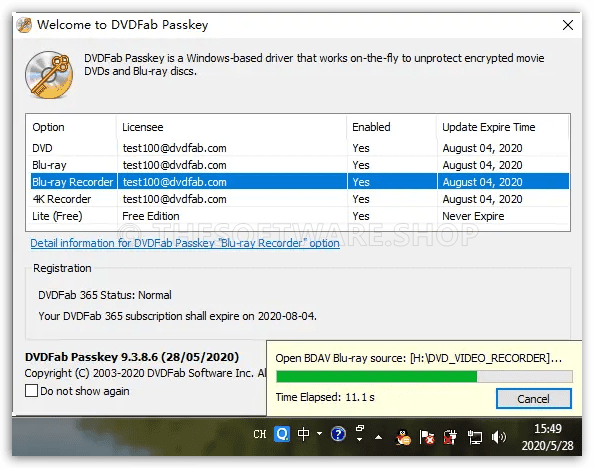Click the Copyright 2003-2020 DVDFab Software text
The height and width of the screenshot is (468, 594).
click(145, 373)
